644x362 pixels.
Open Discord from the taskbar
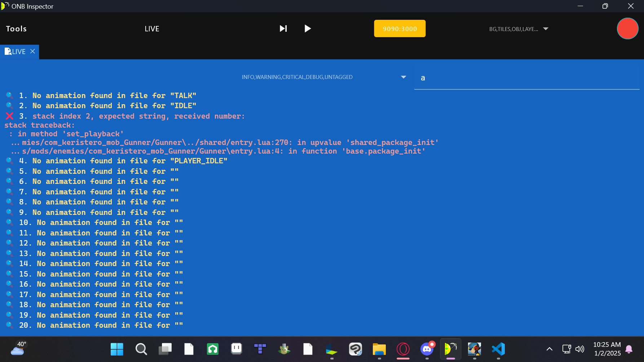pos(427,349)
